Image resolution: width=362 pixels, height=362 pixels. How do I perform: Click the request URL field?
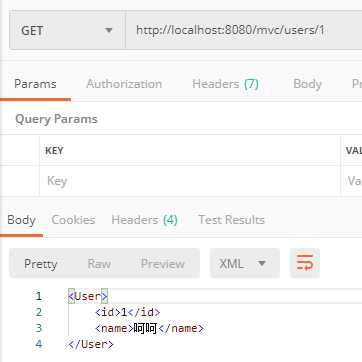coord(244,31)
